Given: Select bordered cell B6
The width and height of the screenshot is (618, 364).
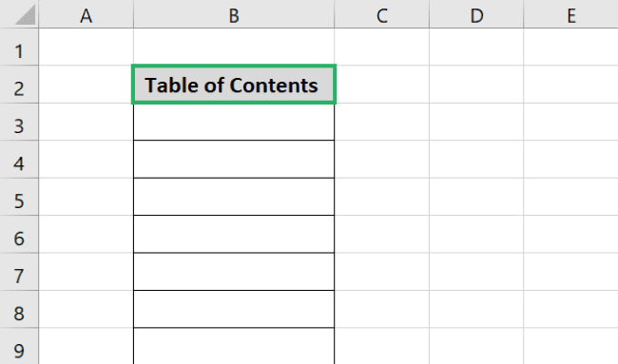Looking at the screenshot, I should click(x=234, y=234).
